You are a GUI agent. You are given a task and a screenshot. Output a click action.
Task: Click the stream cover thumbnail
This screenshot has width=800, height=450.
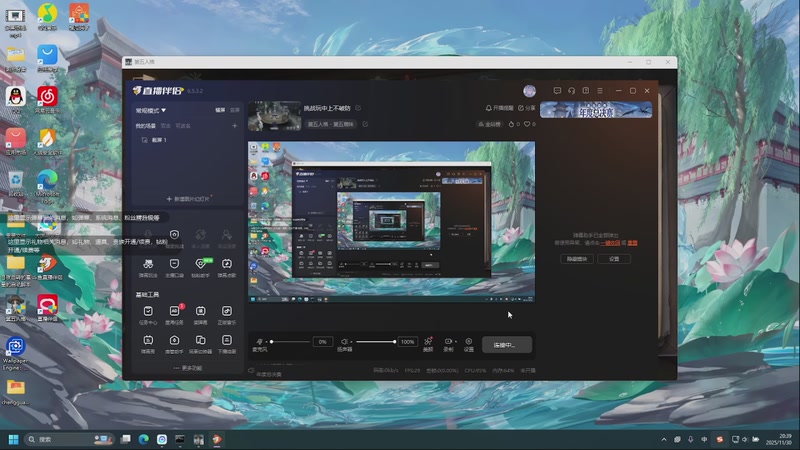click(274, 116)
